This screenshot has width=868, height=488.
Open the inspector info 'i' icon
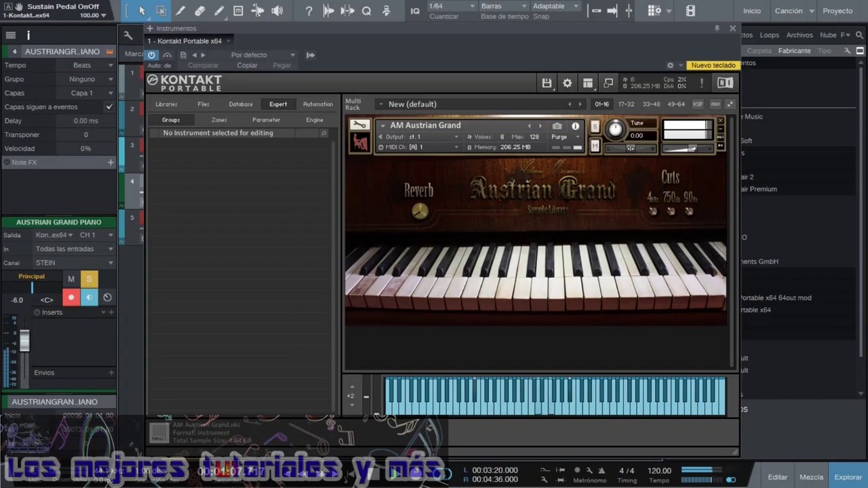click(x=28, y=35)
